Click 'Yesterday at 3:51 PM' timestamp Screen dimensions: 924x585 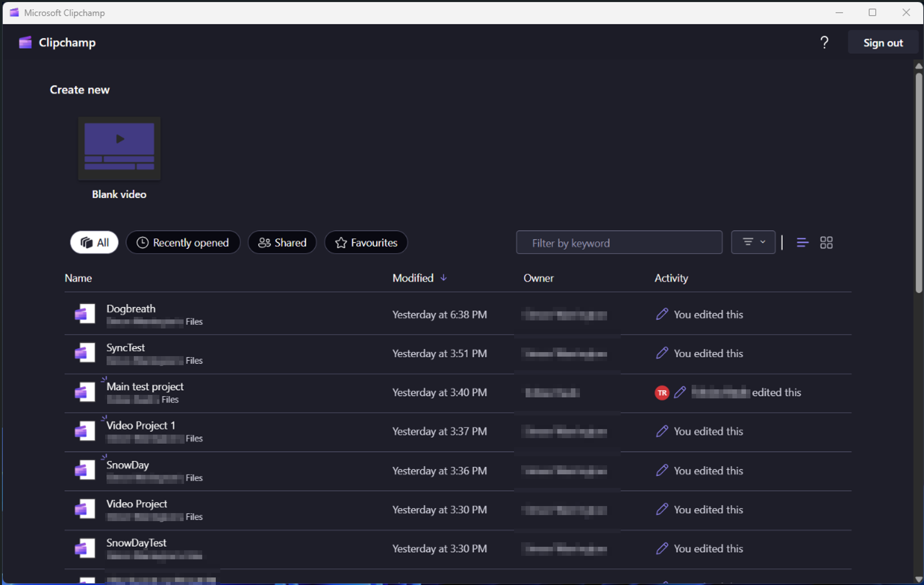coord(439,353)
